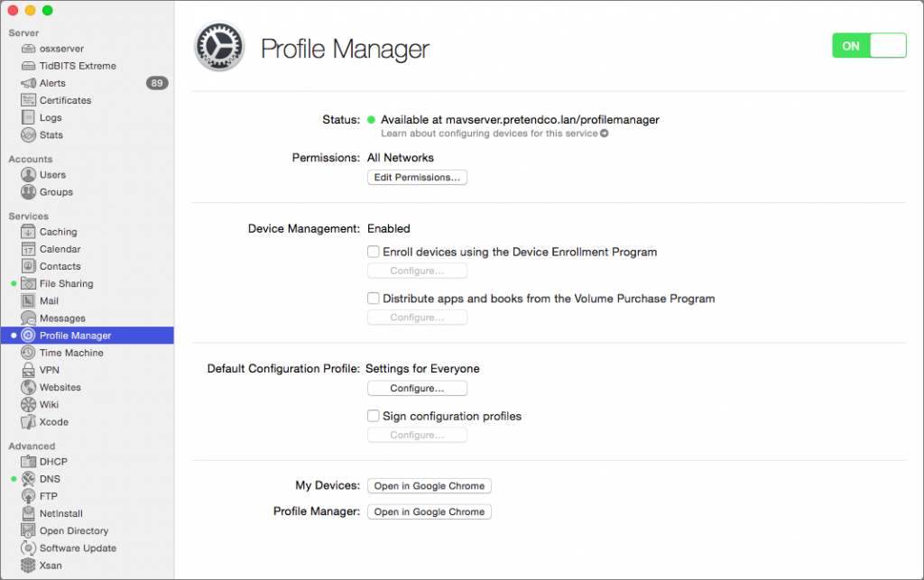This screenshot has height=580, width=924.
Task: Open the Xsan icon
Action: pyautogui.click(x=28, y=566)
